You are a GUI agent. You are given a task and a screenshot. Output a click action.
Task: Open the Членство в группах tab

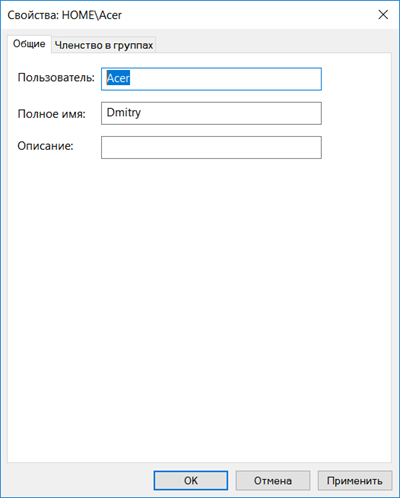104,45
